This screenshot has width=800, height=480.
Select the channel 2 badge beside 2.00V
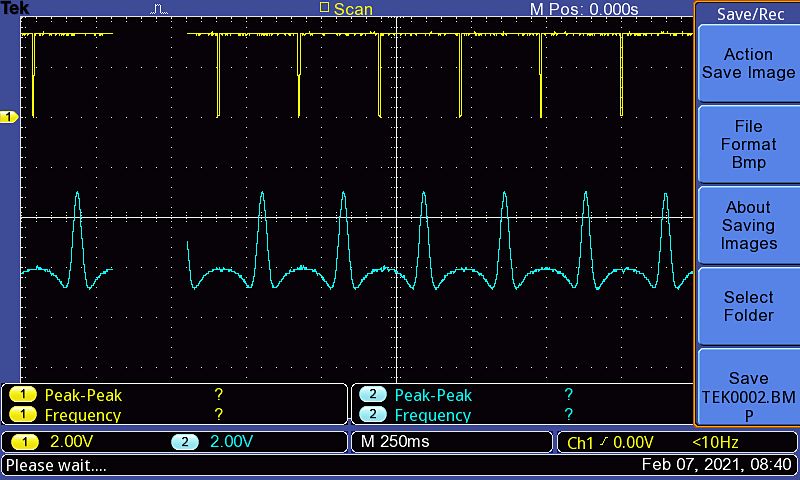(x=184, y=442)
